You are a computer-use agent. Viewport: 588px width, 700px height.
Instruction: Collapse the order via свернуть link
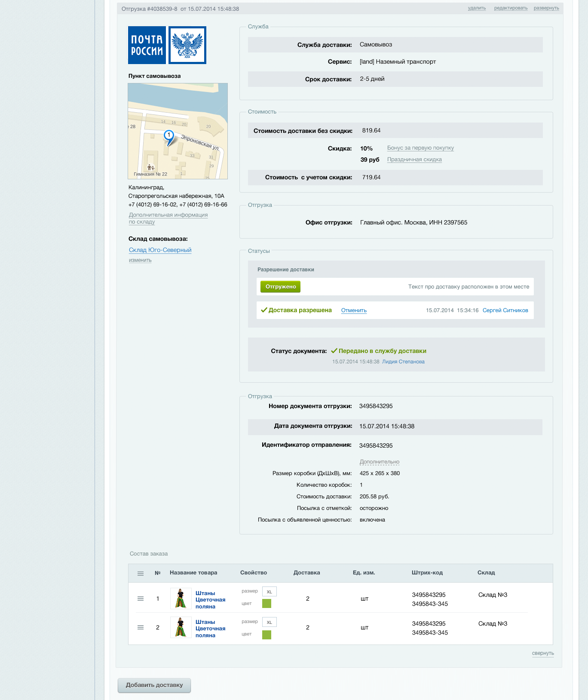(x=543, y=653)
